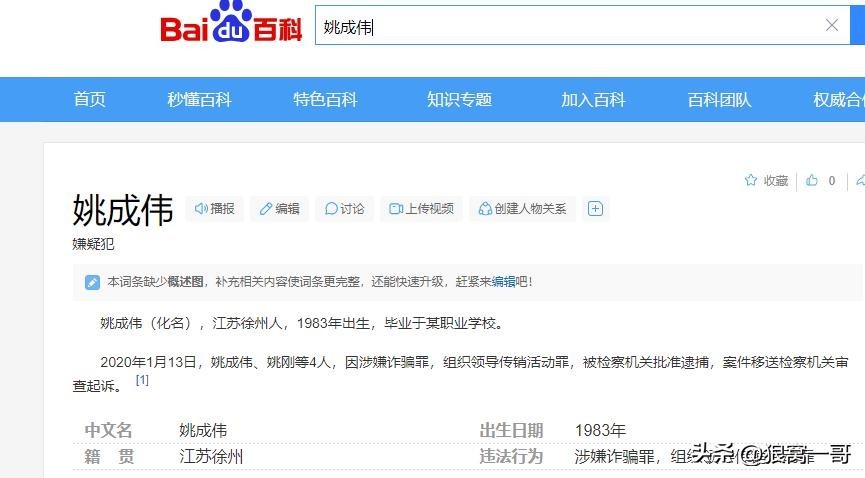865x478 pixels.
Task: Open the 加入百科 menu item
Action: point(593,100)
